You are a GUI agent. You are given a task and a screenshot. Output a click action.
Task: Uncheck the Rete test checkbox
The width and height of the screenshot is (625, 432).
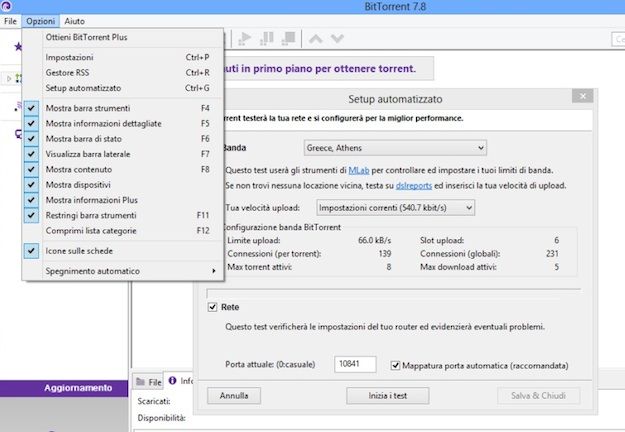pos(212,307)
